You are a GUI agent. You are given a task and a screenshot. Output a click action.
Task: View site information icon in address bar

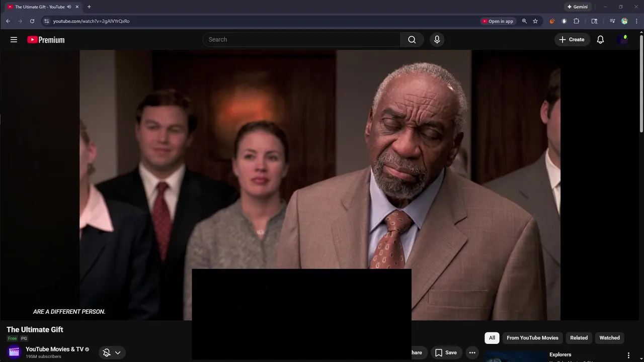(x=46, y=21)
